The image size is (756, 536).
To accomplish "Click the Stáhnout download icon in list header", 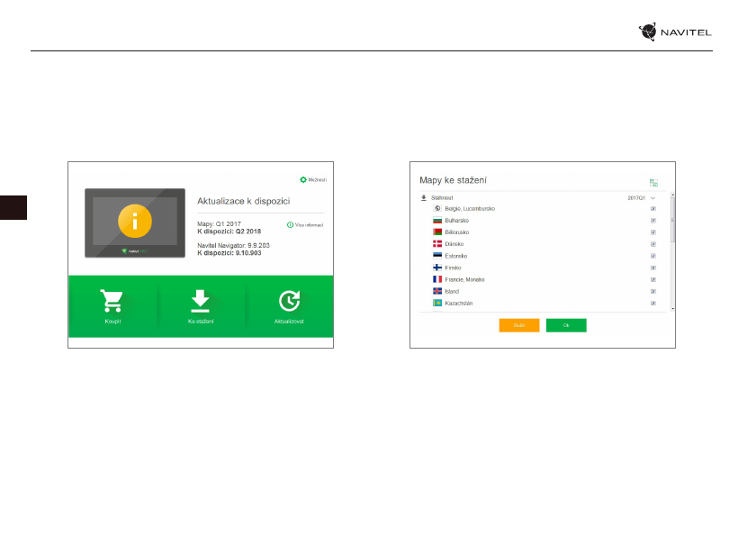I will point(425,196).
